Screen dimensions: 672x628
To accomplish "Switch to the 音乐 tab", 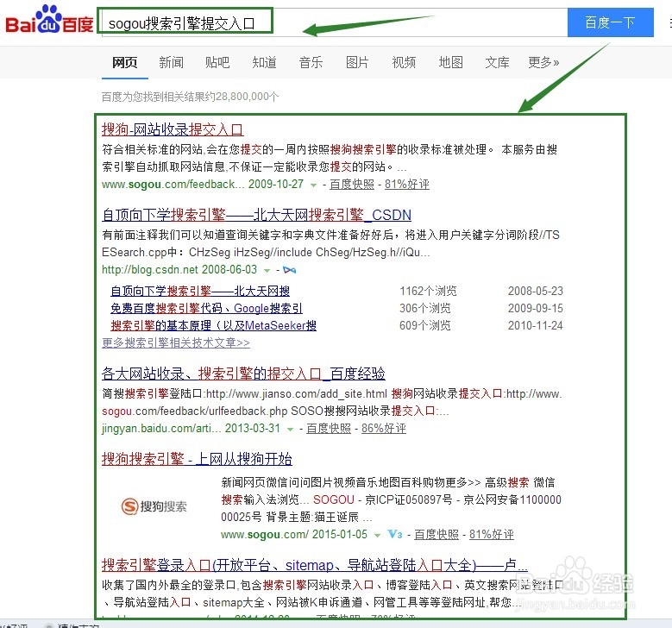I will [x=311, y=63].
